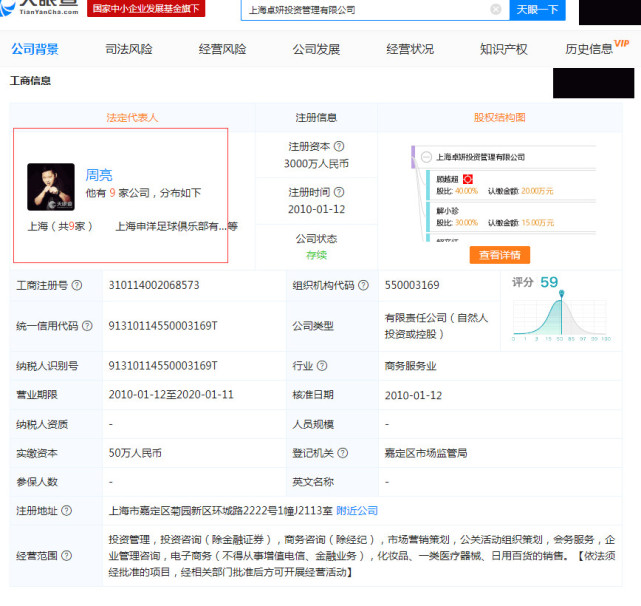Go to the 公司发展 tab
The height and width of the screenshot is (606, 641).
(316, 49)
